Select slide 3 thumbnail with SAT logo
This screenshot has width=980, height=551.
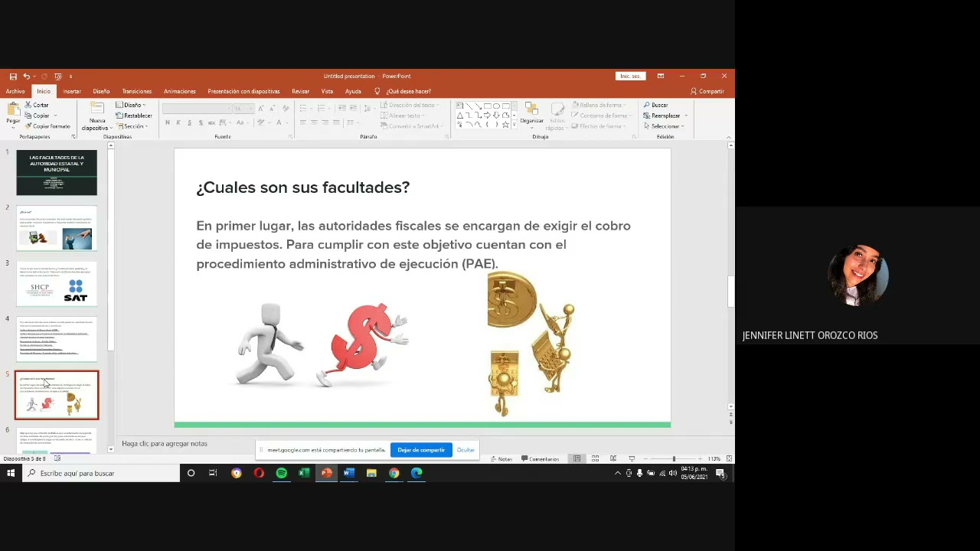(x=57, y=284)
